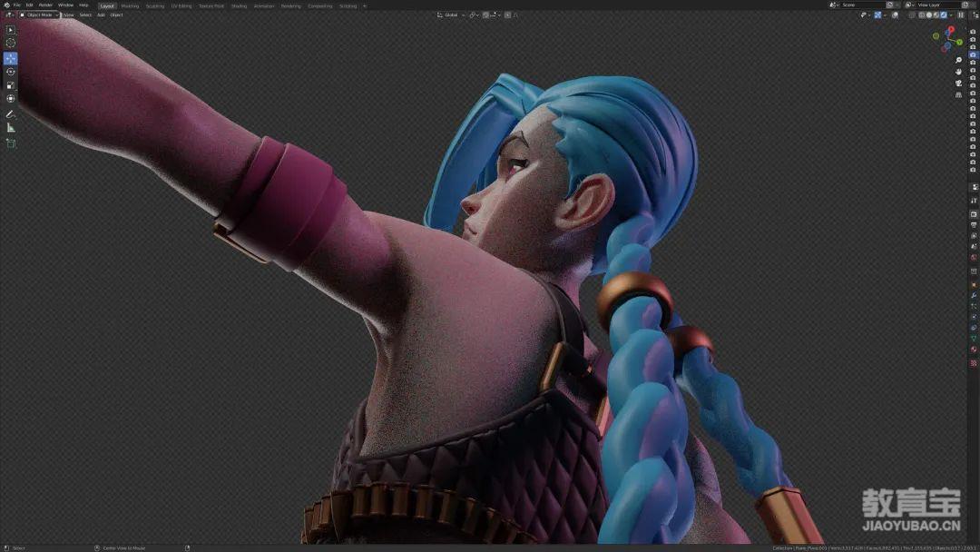This screenshot has height=552, width=980.
Task: Open the Window menu
Action: tap(65, 5)
